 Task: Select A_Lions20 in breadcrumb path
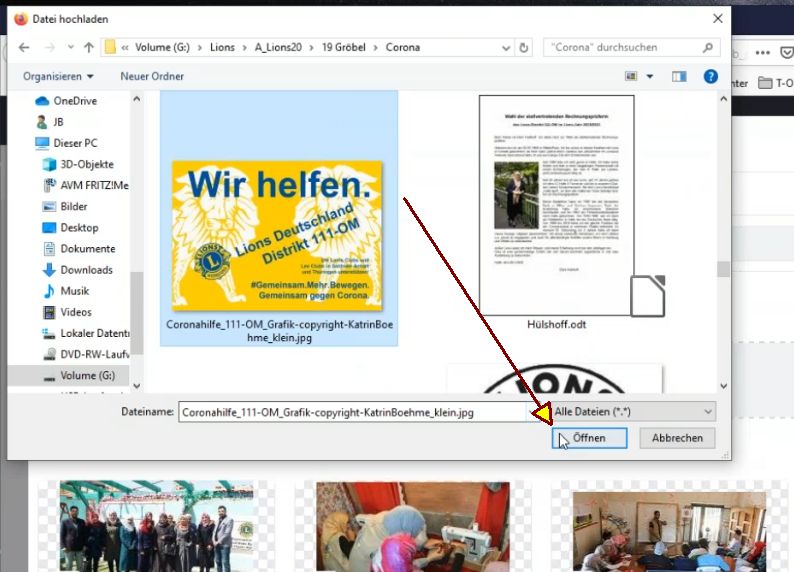(x=278, y=47)
